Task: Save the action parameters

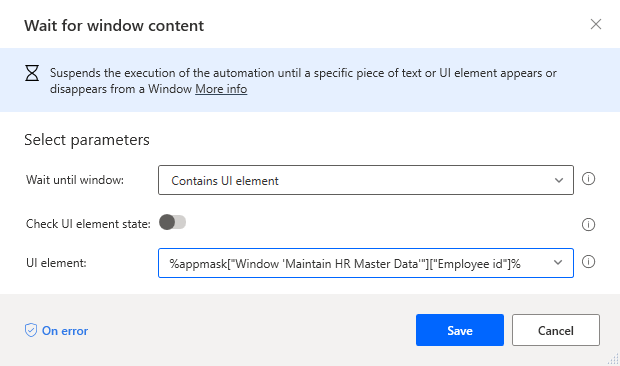Action: click(459, 330)
